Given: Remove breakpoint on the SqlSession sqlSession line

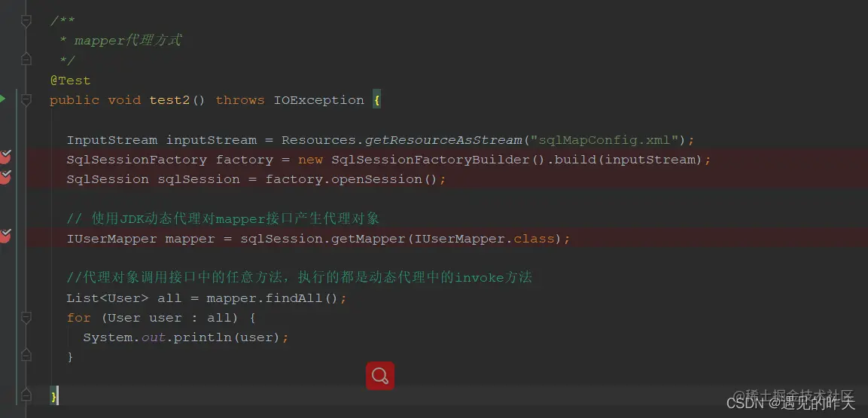Looking at the screenshot, I should point(5,176).
